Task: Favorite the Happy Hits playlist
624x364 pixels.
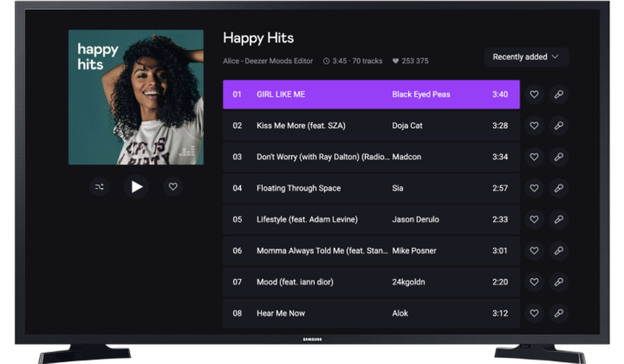Action: coord(173,187)
